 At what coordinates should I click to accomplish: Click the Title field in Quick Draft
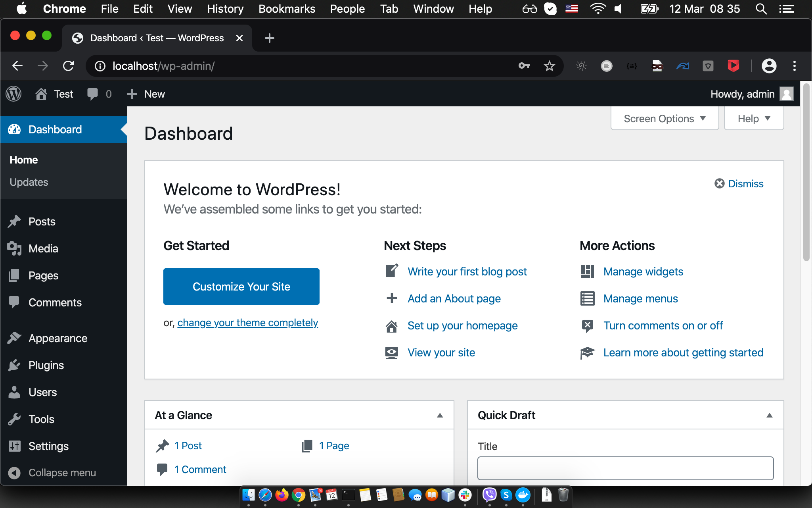[x=625, y=468]
